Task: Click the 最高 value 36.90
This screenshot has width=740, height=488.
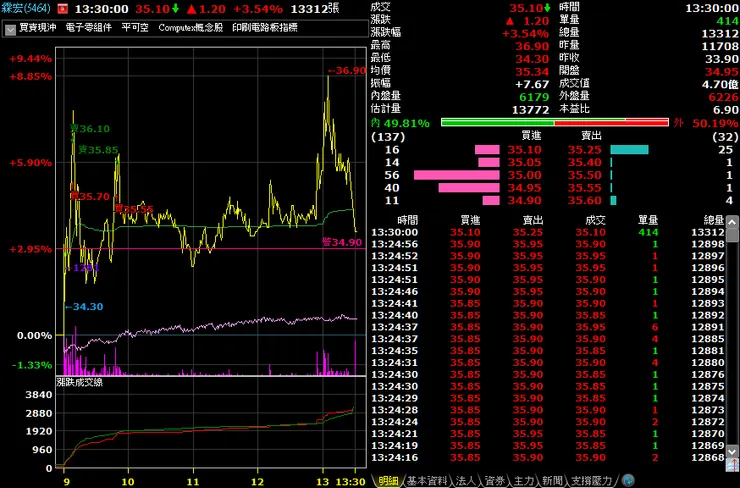Action: [532, 46]
